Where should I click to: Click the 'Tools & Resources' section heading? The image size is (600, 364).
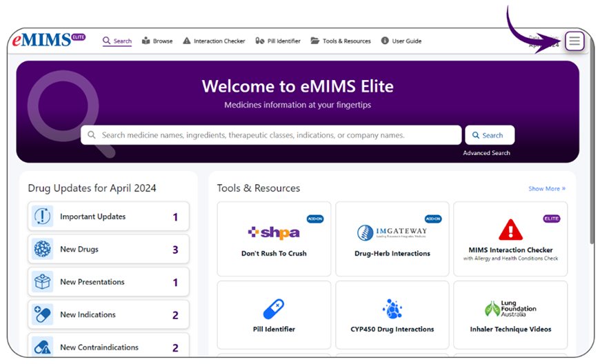pyautogui.click(x=259, y=188)
